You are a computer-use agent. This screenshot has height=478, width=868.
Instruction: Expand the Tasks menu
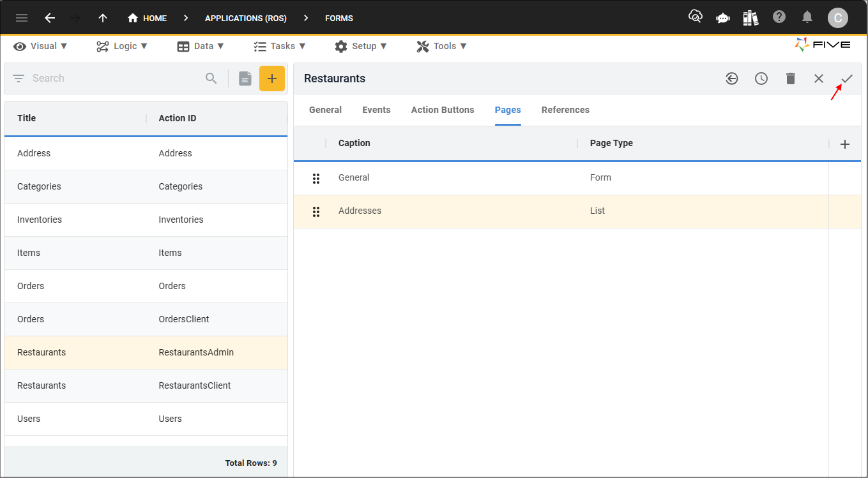[280, 46]
